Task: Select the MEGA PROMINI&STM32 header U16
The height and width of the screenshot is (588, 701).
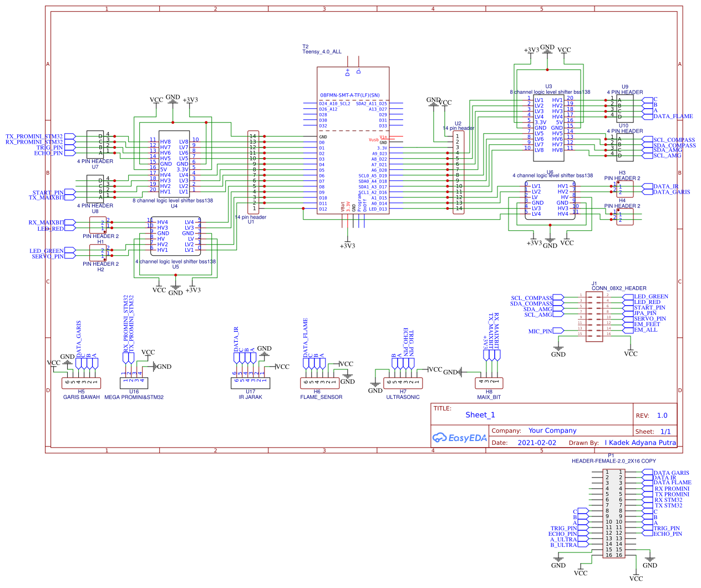Action: pyautogui.click(x=133, y=383)
